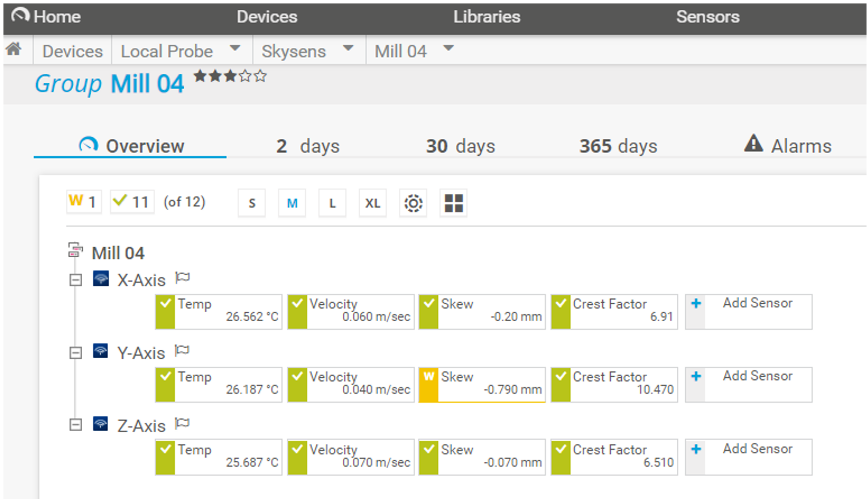Viewport: 868px width, 499px height.
Task: Click the X-Axis device icon
Action: (101, 279)
